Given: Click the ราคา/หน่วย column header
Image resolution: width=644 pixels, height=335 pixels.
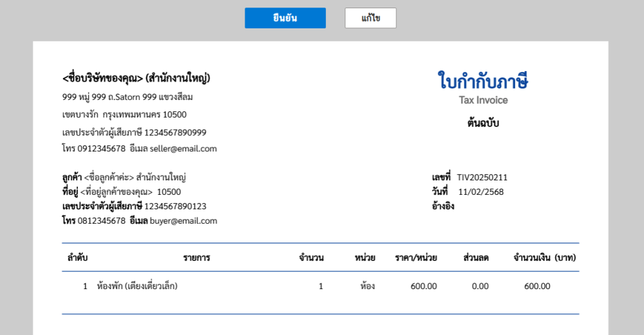Looking at the screenshot, I should pyautogui.click(x=416, y=258).
